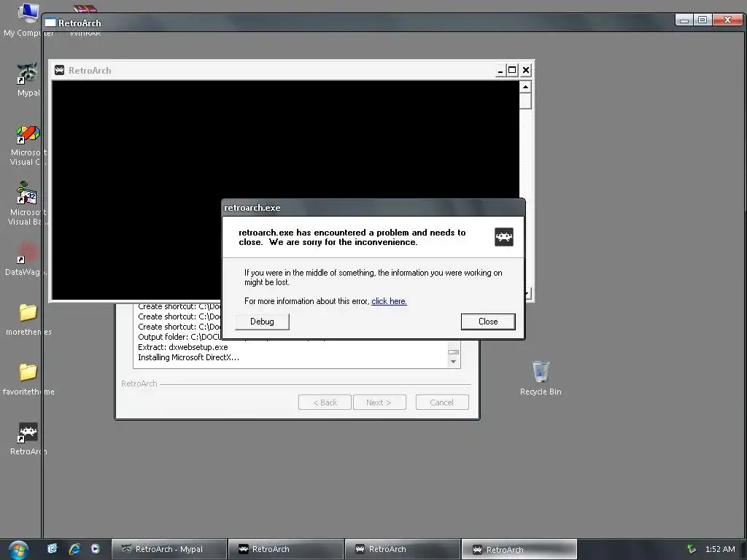This screenshot has width=747, height=560.
Task: Close the inner RetroArch console window
Action: 525,71
